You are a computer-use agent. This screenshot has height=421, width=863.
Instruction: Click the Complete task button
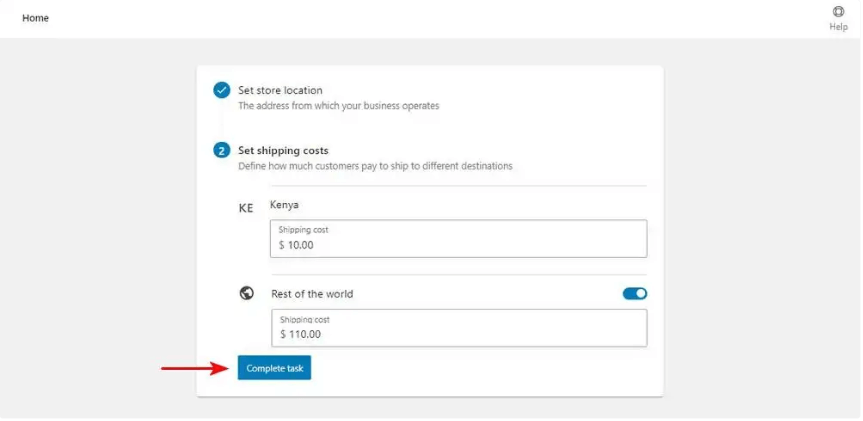click(274, 368)
